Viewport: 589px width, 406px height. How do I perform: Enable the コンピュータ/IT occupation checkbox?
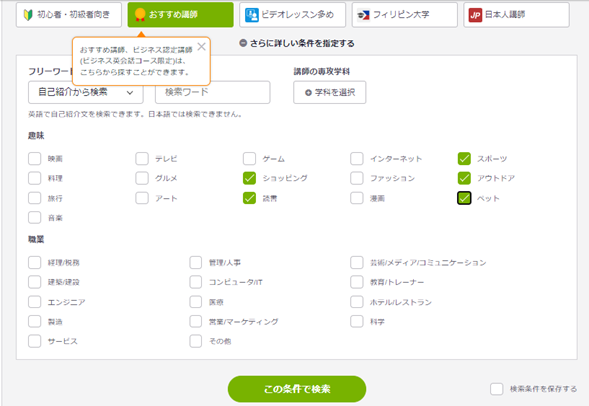[x=196, y=282]
